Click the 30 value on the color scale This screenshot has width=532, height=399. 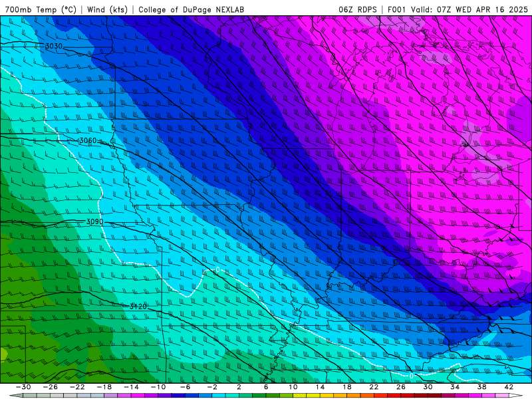point(428,387)
